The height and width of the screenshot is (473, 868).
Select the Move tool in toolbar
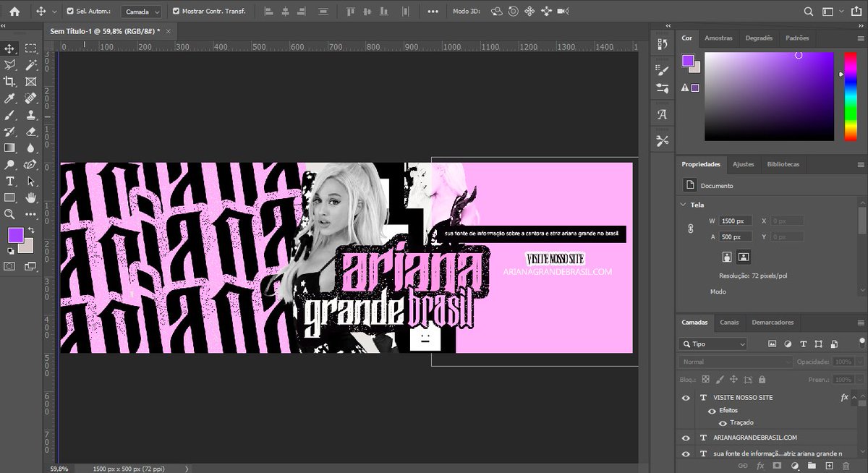(9, 48)
